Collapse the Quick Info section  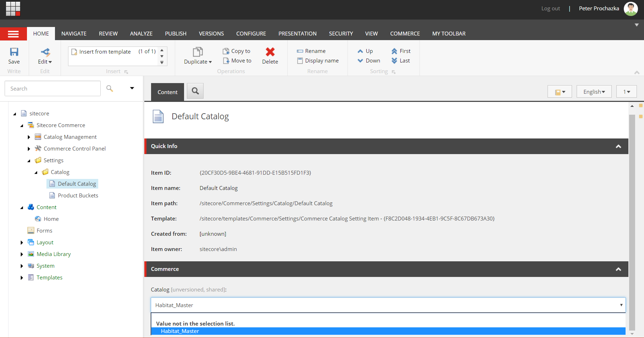[x=618, y=146]
